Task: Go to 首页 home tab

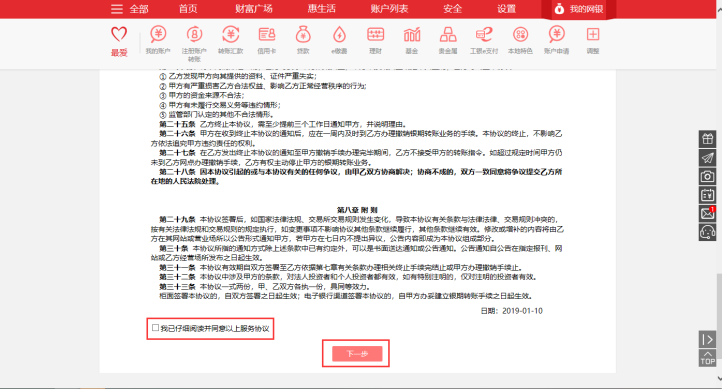Action: click(x=188, y=9)
